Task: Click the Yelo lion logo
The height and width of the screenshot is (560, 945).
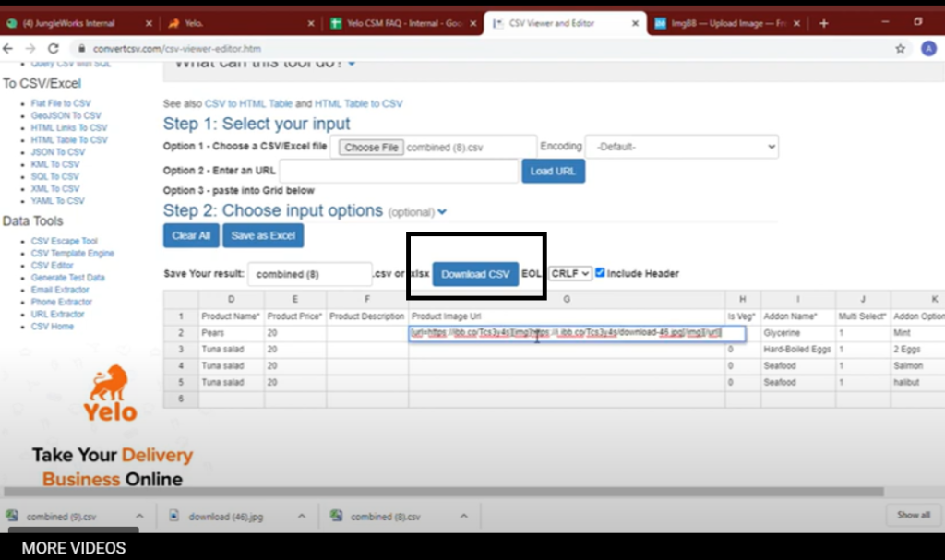Action: click(x=110, y=392)
